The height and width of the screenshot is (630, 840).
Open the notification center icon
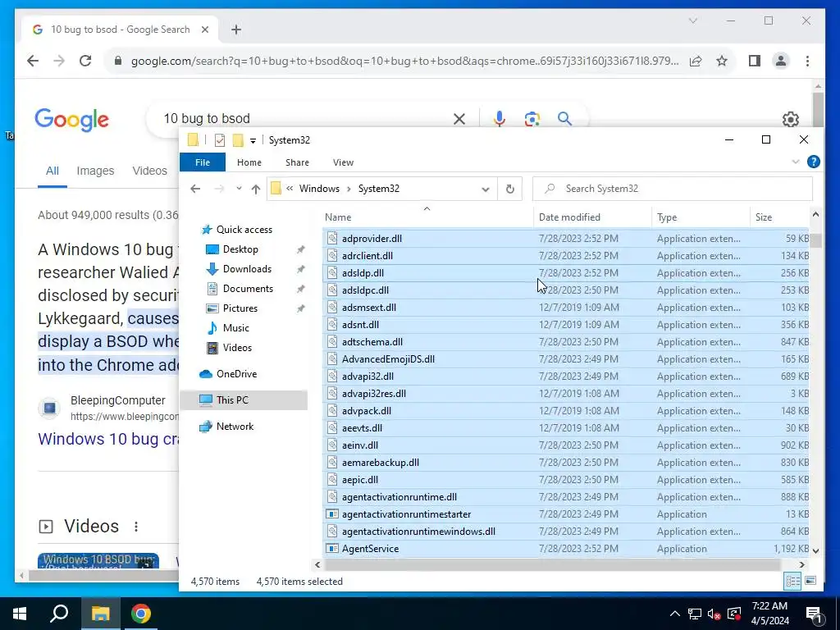814,614
